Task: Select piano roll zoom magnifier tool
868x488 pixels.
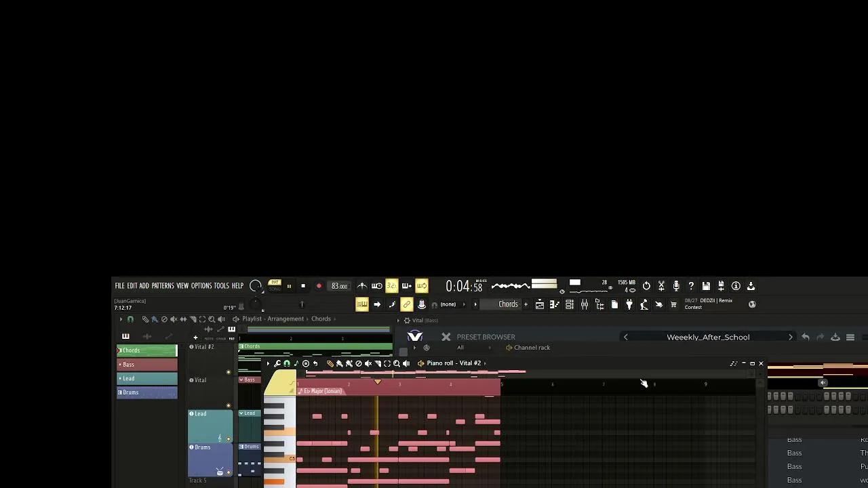Action: pyautogui.click(x=397, y=364)
